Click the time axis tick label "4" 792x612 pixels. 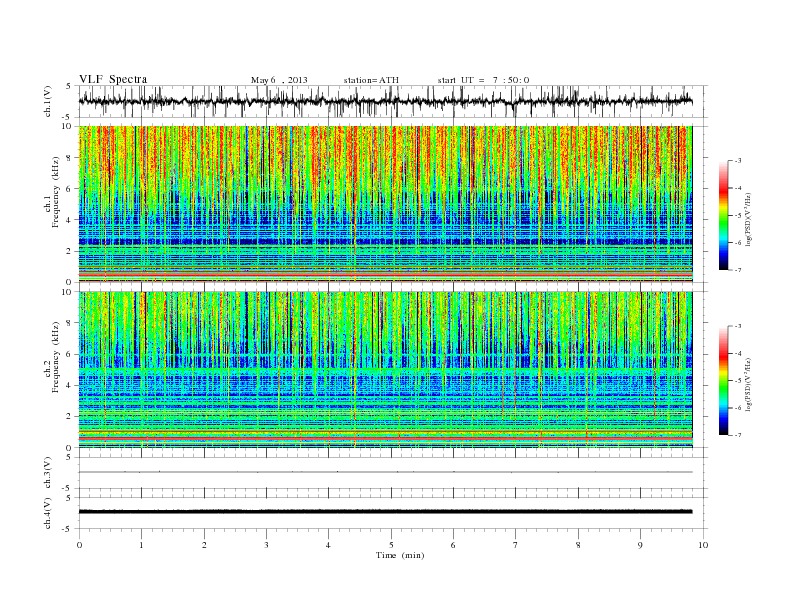(x=328, y=545)
